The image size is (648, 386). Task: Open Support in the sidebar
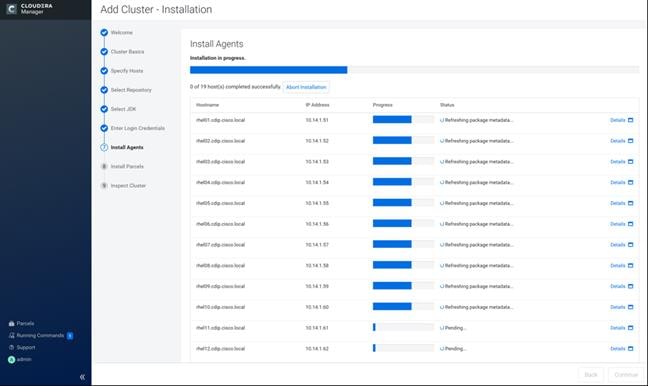(22, 347)
